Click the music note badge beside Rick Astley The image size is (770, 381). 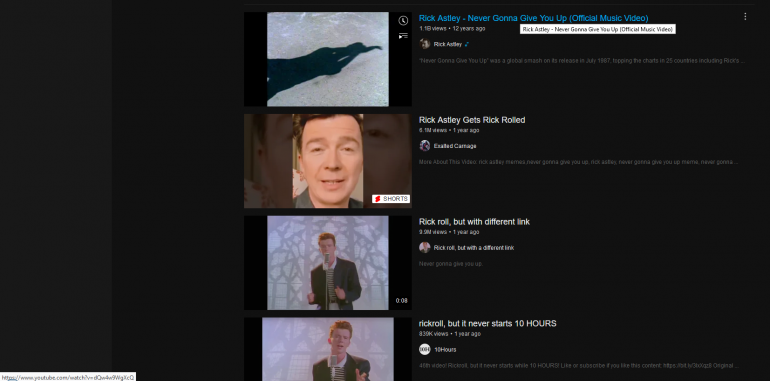click(x=467, y=44)
